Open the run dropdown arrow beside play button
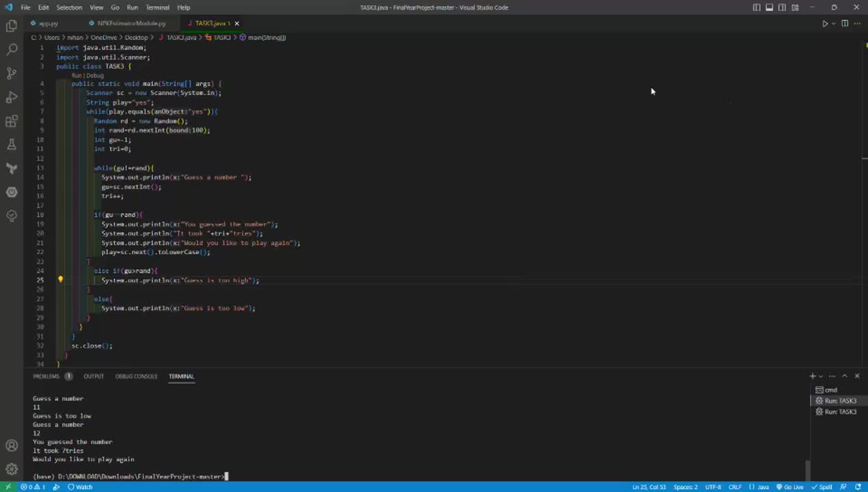 pos(833,24)
